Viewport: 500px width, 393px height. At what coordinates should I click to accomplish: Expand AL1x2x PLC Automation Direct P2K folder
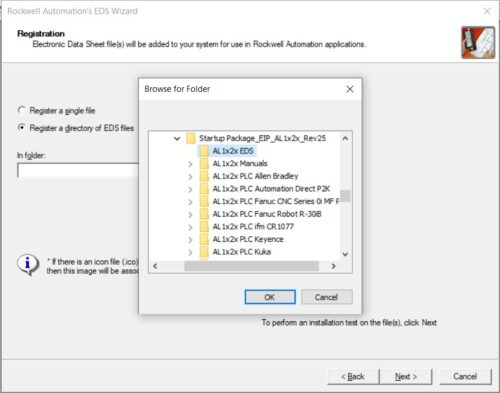click(190, 189)
